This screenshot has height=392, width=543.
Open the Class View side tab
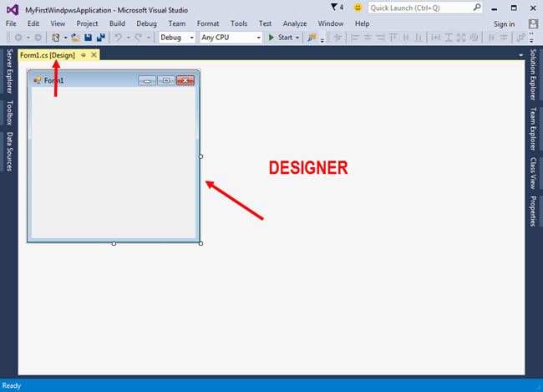[533, 173]
